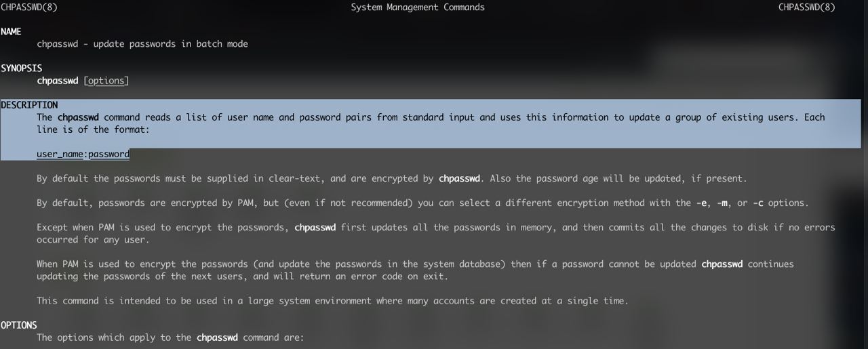
Task: Click the bold -c option flag
Action: click(760, 203)
